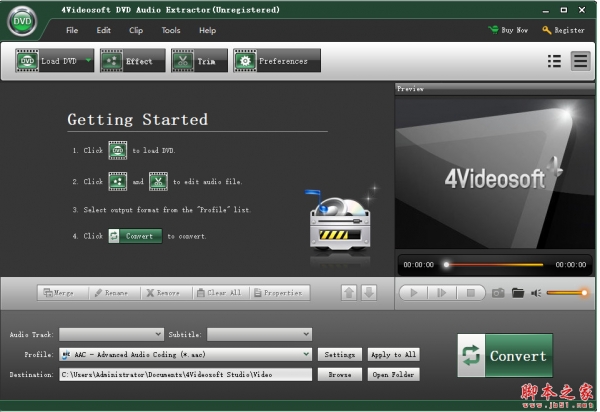Expand the Load DVD dropdown arrow
The image size is (600, 412).
[89, 60]
